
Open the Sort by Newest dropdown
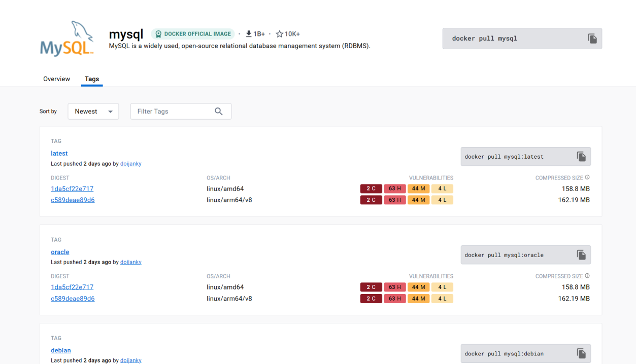click(x=93, y=112)
